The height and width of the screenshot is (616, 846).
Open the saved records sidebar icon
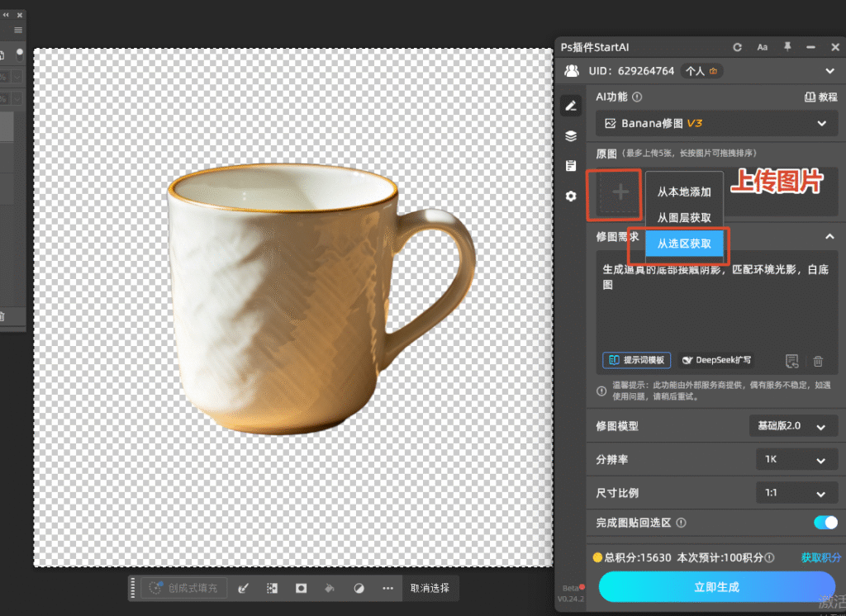pos(571,166)
